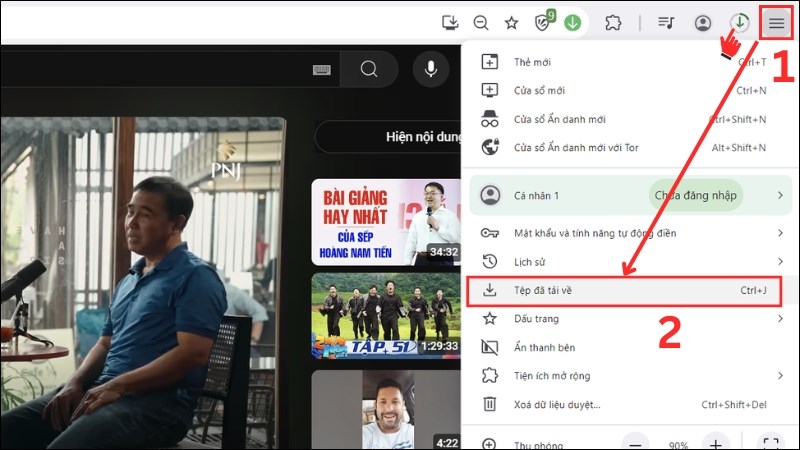Click the download tray icon beside Tệp đã tải về

tap(489, 290)
